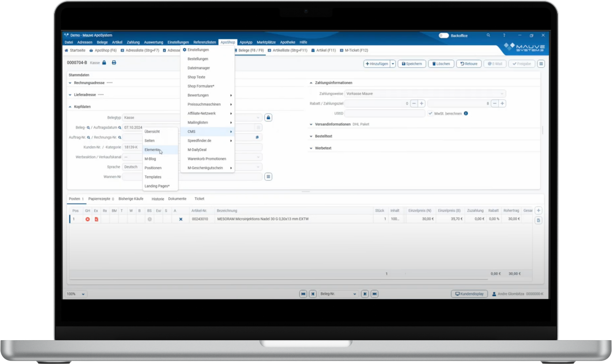Click the search icon in title bar

click(x=488, y=35)
